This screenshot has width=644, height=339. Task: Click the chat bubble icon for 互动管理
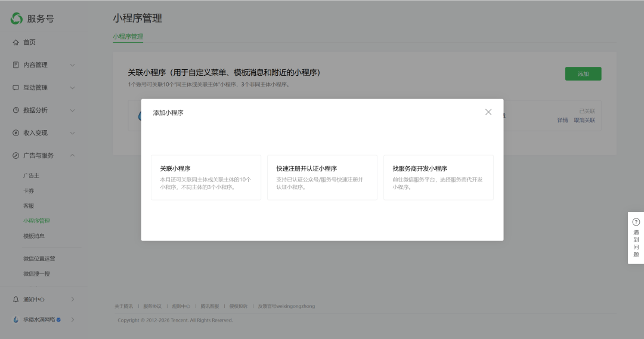tap(16, 88)
